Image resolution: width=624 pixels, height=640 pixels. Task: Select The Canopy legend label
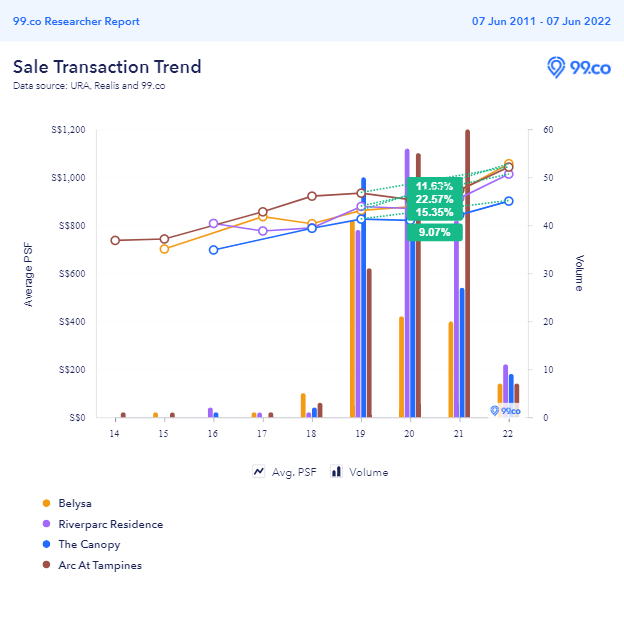pyautogui.click(x=89, y=544)
